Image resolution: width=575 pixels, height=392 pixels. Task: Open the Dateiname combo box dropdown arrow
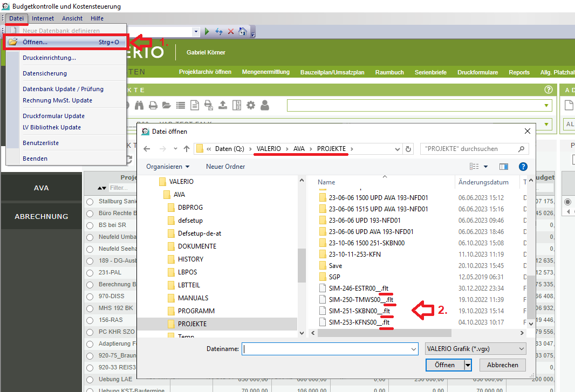[x=414, y=349]
